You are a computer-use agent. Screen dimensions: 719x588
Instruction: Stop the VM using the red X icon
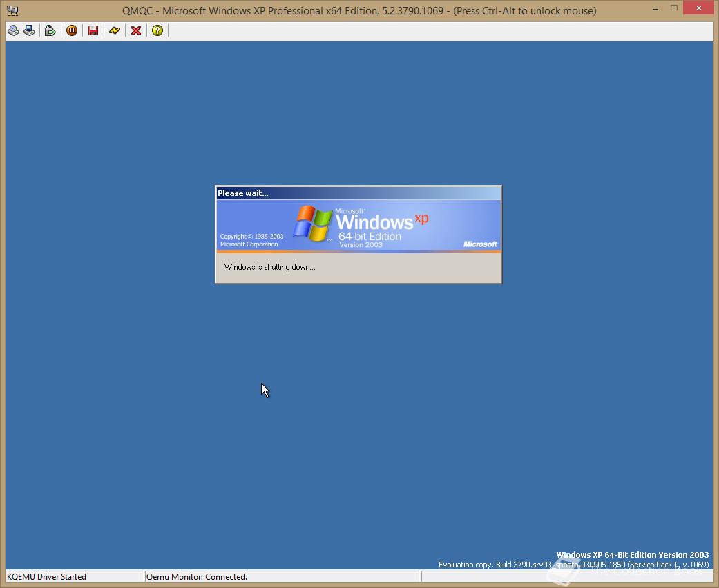pos(135,30)
